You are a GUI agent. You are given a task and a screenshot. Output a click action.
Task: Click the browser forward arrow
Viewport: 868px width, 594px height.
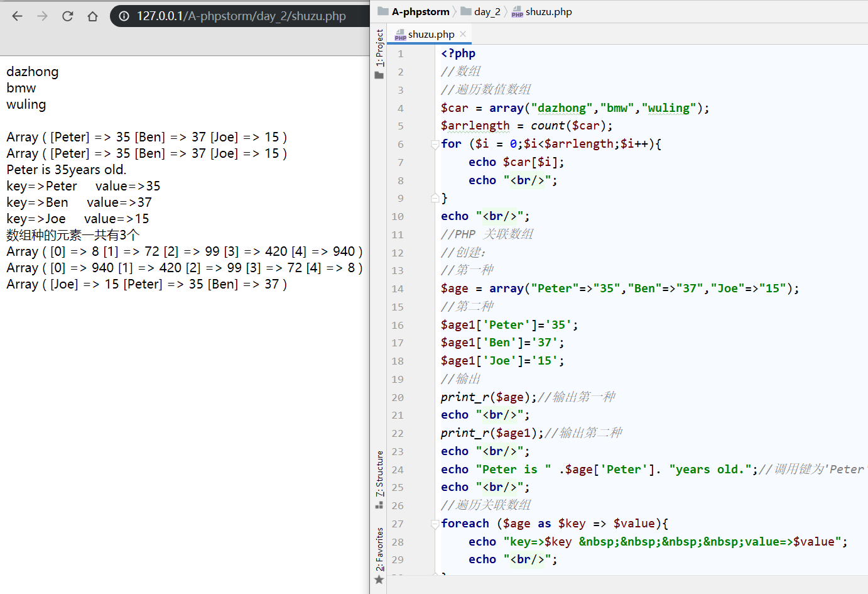[42, 16]
